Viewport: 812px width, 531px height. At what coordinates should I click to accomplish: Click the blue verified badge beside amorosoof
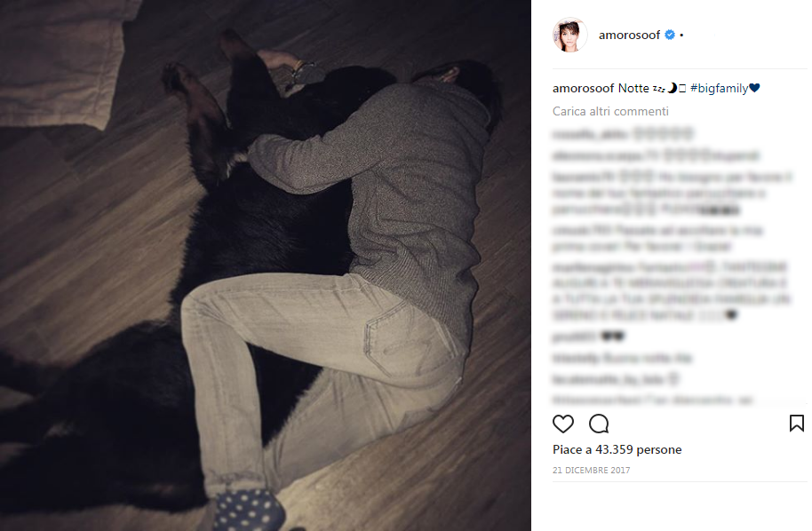pos(670,35)
